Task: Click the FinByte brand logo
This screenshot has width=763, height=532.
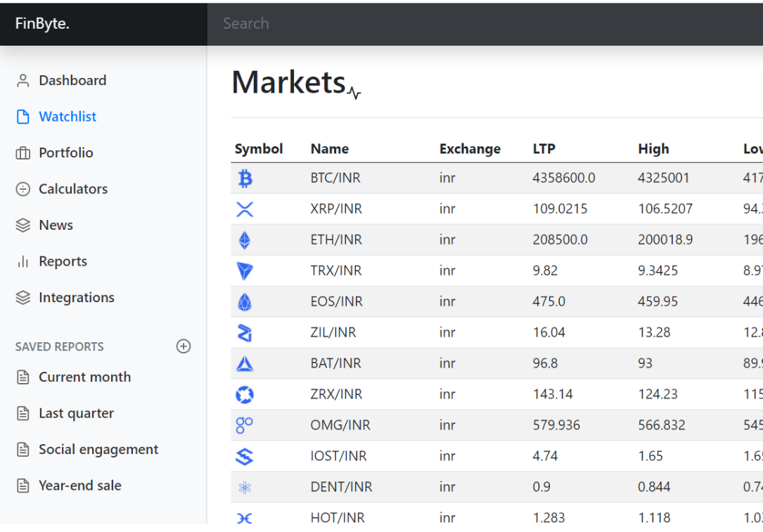Action: pyautogui.click(x=42, y=24)
